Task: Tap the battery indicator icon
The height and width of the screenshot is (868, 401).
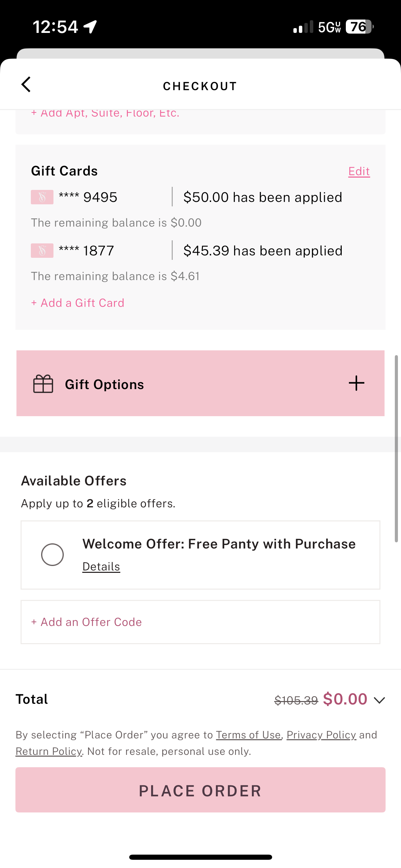Action: (x=359, y=27)
